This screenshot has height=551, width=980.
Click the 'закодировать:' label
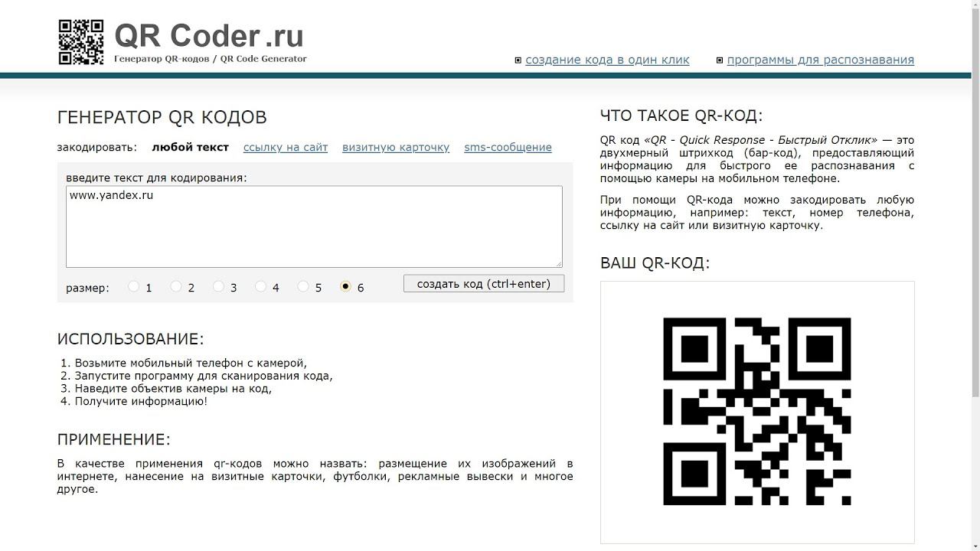coord(97,147)
